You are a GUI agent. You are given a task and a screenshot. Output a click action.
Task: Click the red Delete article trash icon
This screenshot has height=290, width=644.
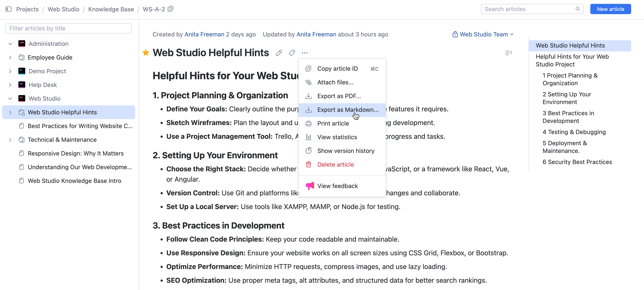pyautogui.click(x=309, y=164)
